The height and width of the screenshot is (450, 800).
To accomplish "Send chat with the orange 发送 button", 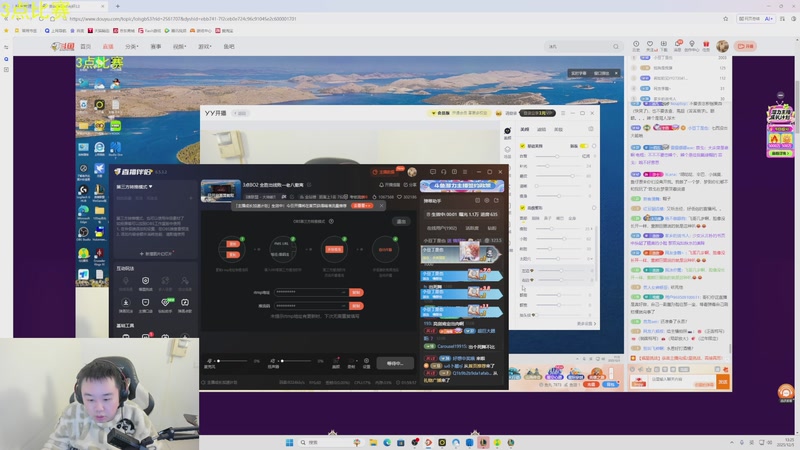I will pos(723,381).
